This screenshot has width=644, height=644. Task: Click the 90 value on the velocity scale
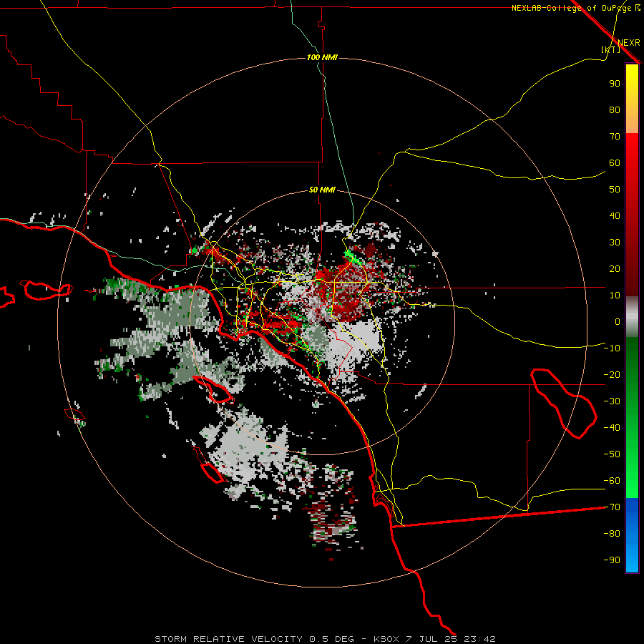click(x=615, y=84)
